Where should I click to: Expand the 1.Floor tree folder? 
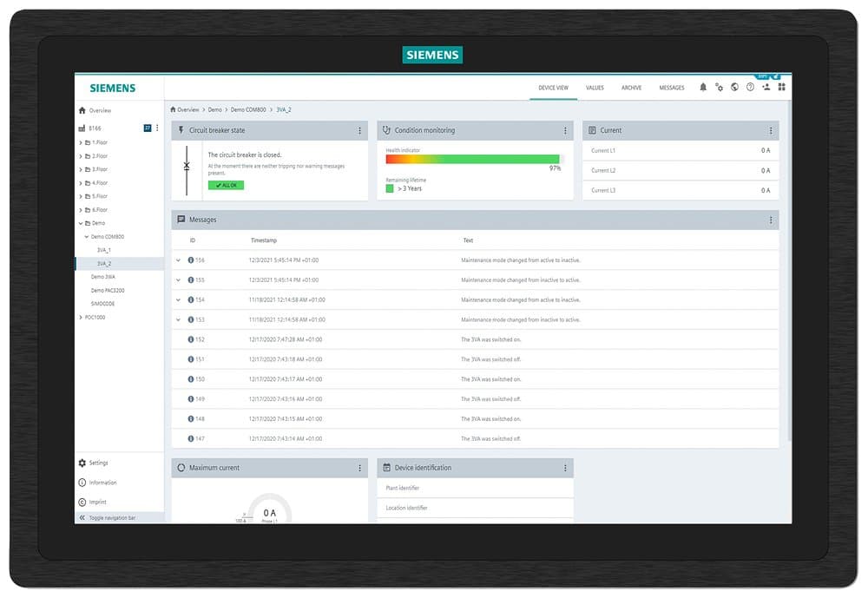coord(81,142)
